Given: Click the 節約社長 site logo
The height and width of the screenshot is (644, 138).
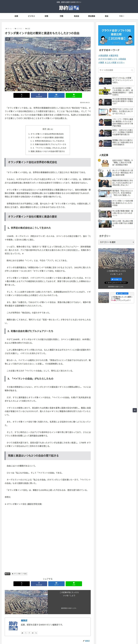Looking at the screenshot, I should (69, 8).
